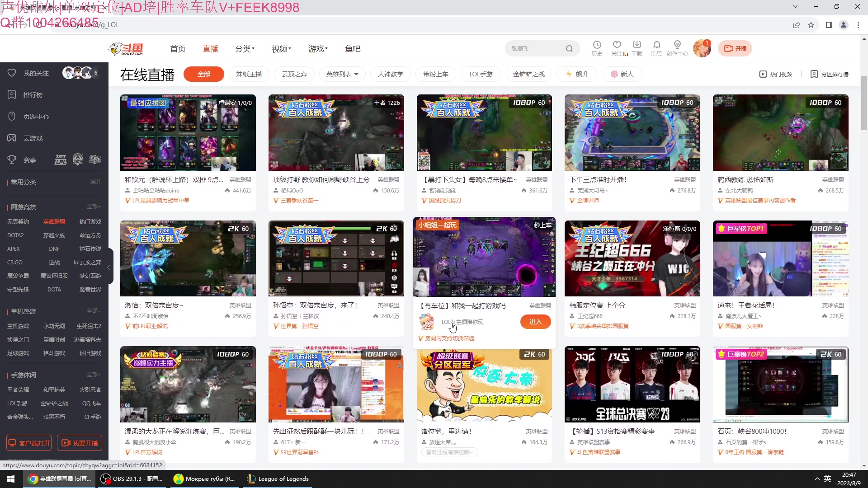Open the 王纪超666 stream thumbnail
Viewport: 868px width, 488px height.
tap(632, 258)
